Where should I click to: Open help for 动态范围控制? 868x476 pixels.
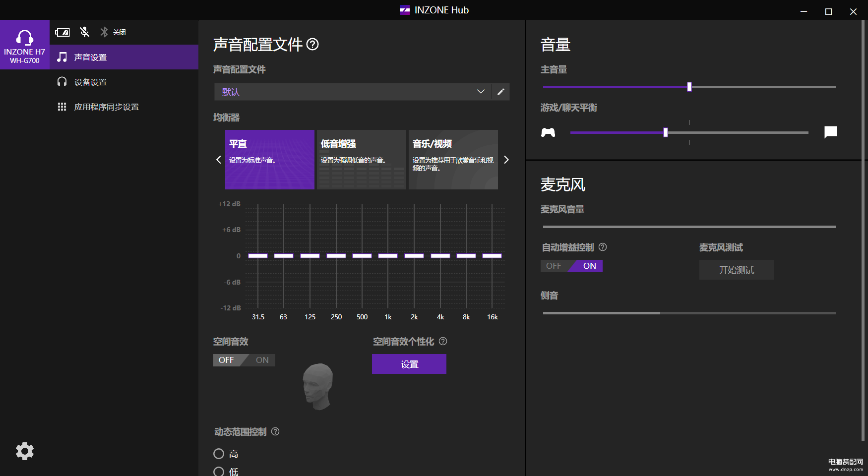275,431
